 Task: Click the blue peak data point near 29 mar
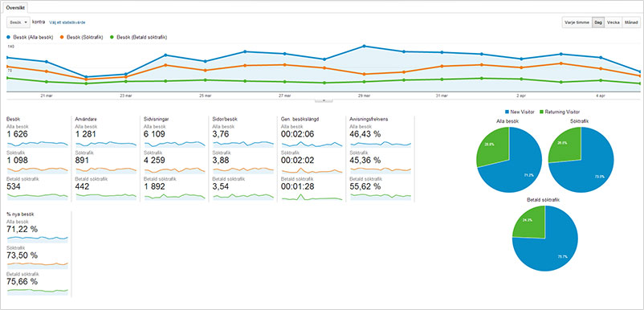364,46
